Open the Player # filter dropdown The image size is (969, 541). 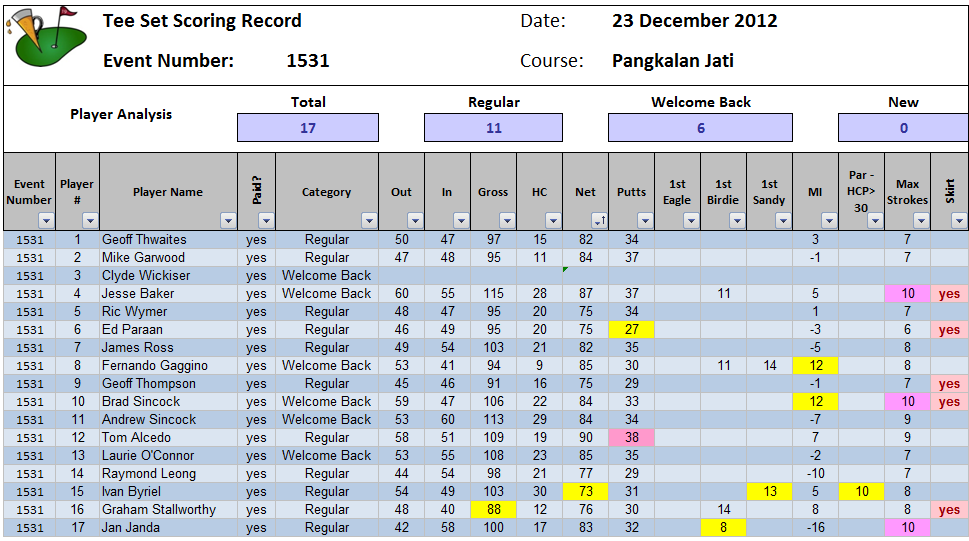[90, 221]
